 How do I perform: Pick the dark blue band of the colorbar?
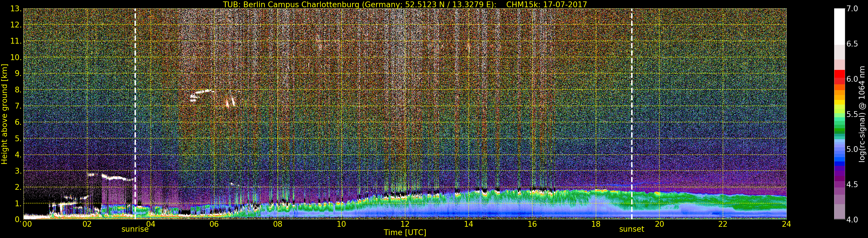click(x=839, y=164)
